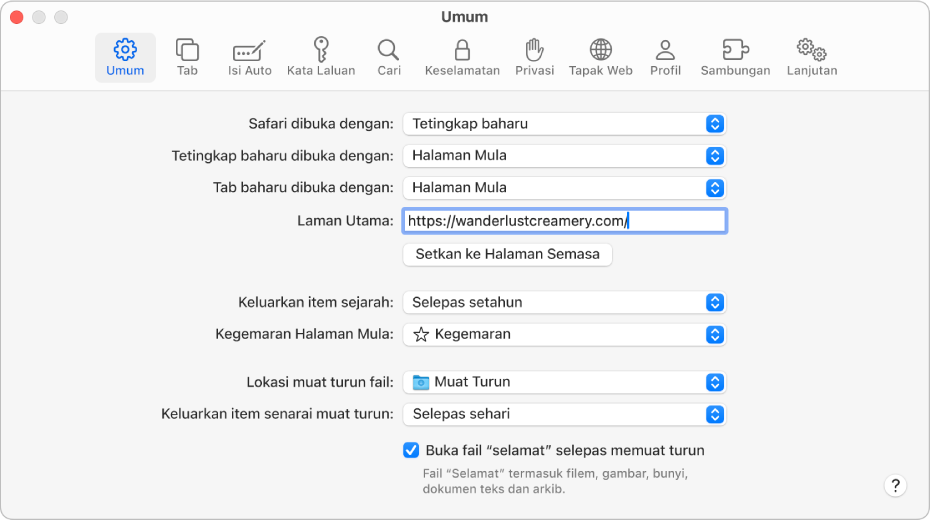931x521 pixels.
Task: Open the Tab settings pane
Action: tap(187, 57)
